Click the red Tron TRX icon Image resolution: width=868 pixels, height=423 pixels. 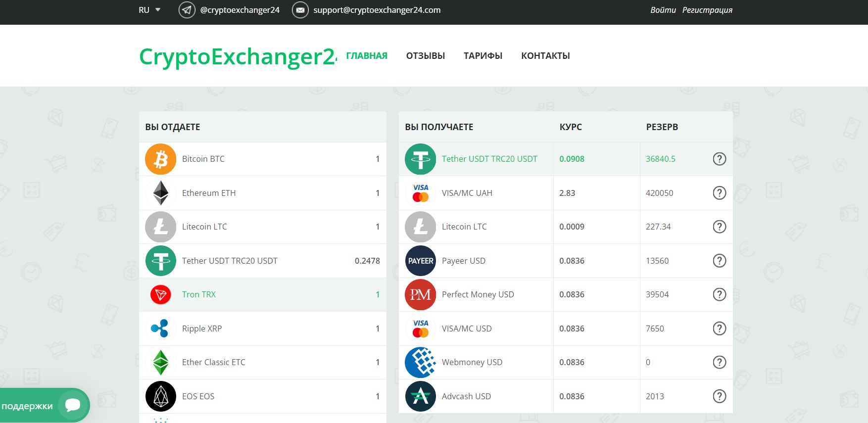(x=161, y=295)
